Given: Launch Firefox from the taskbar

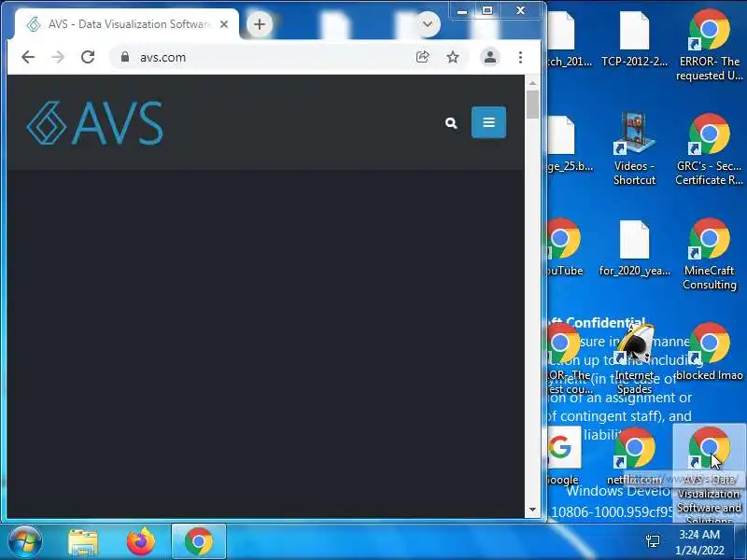Looking at the screenshot, I should (x=141, y=541).
